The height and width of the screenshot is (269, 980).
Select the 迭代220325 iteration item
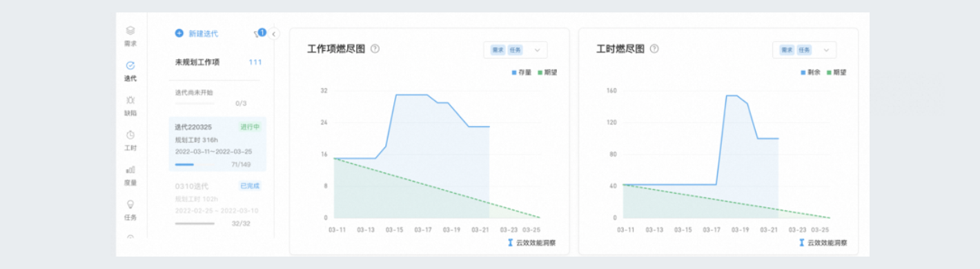tap(217, 144)
